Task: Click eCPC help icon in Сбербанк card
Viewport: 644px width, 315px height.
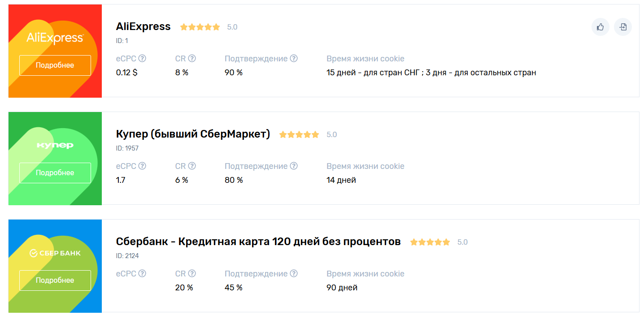Action: pos(142,273)
